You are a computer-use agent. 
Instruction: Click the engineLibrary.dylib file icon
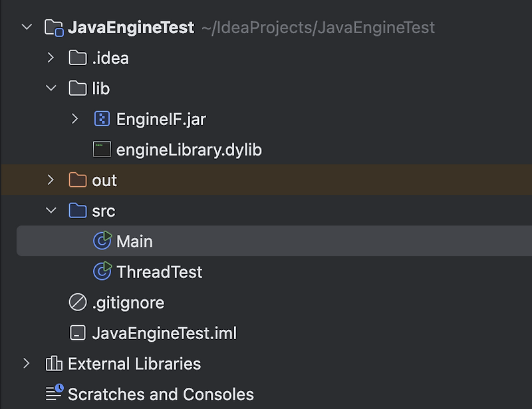coord(102,149)
